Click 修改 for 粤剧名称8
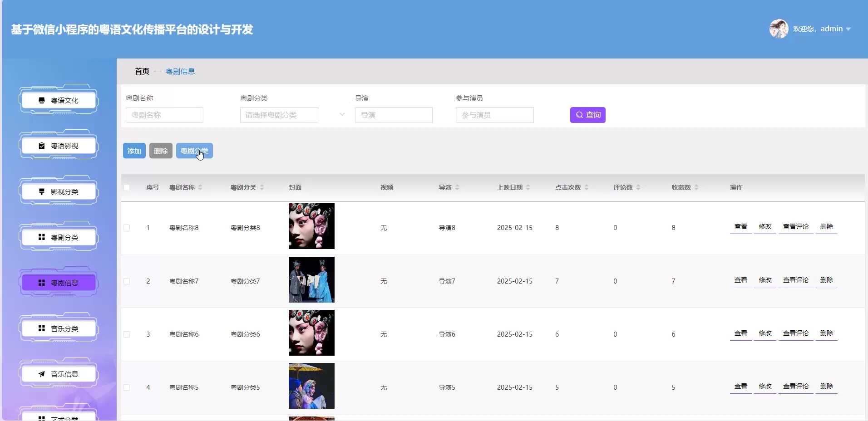 (765, 226)
